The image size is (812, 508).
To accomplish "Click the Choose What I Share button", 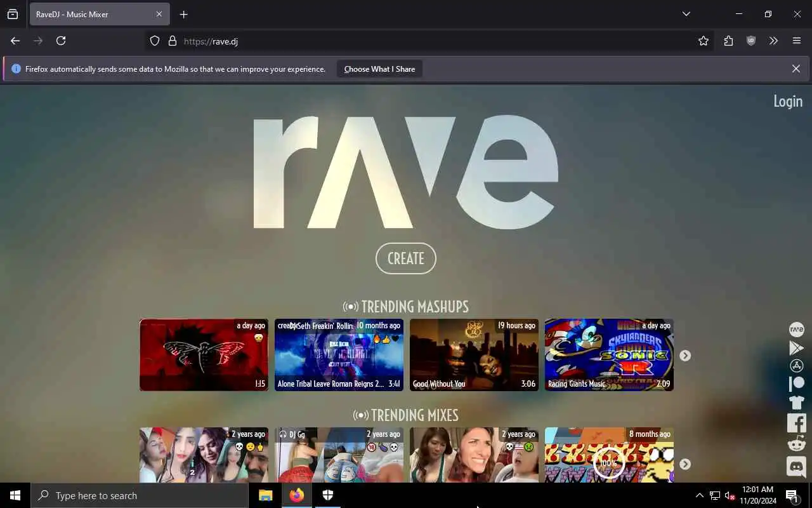I will point(379,69).
